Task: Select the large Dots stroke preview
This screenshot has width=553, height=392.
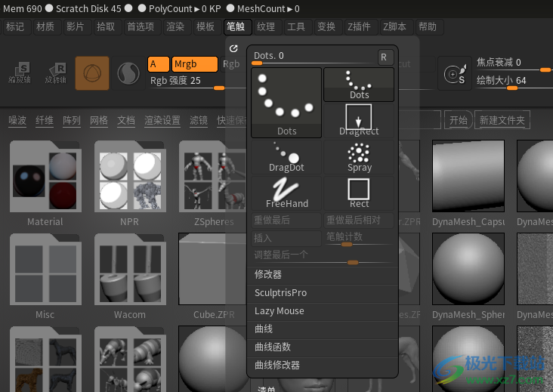Action: (286, 103)
